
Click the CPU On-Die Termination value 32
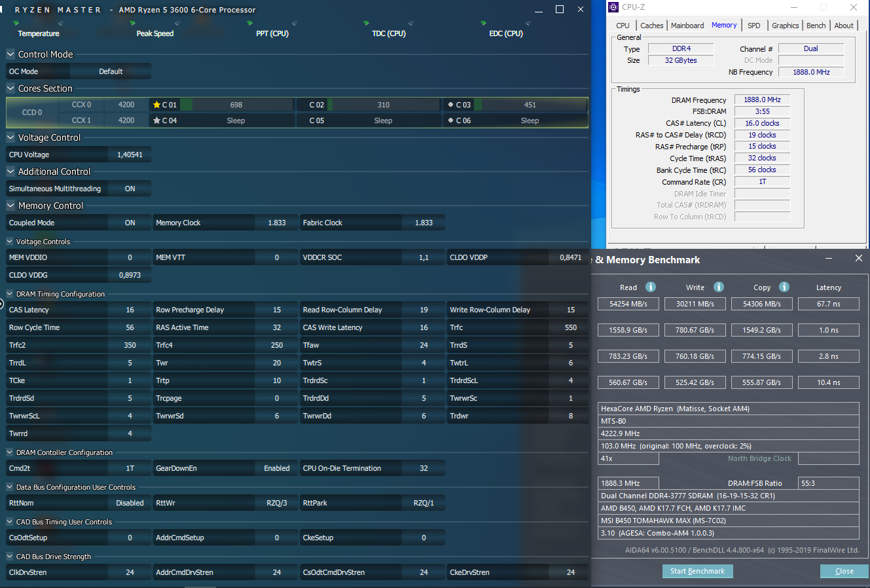point(424,468)
